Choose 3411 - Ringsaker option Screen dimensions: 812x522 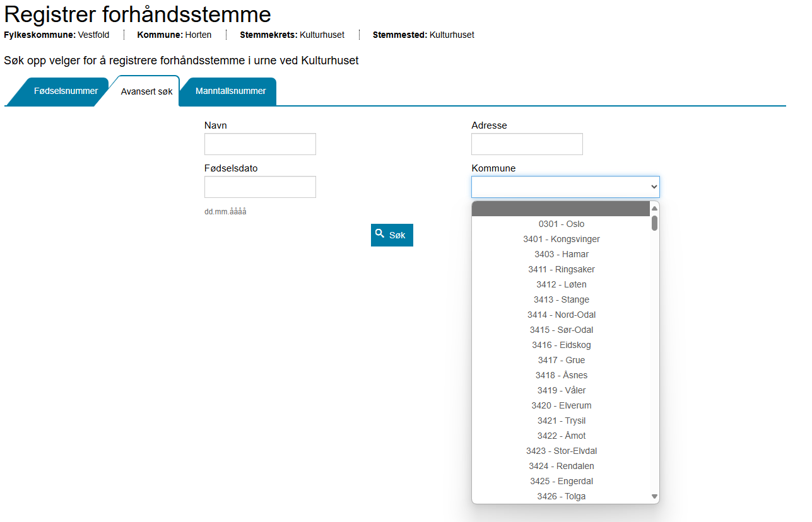pos(561,269)
